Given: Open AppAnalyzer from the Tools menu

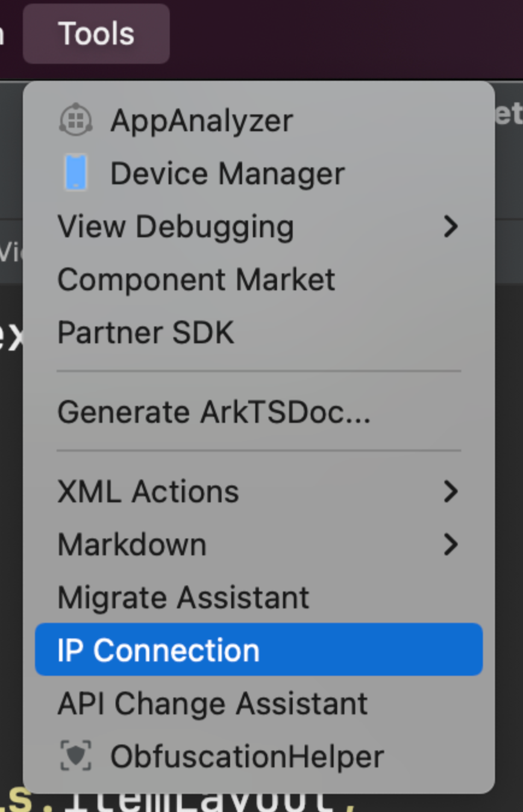Looking at the screenshot, I should 201,120.
